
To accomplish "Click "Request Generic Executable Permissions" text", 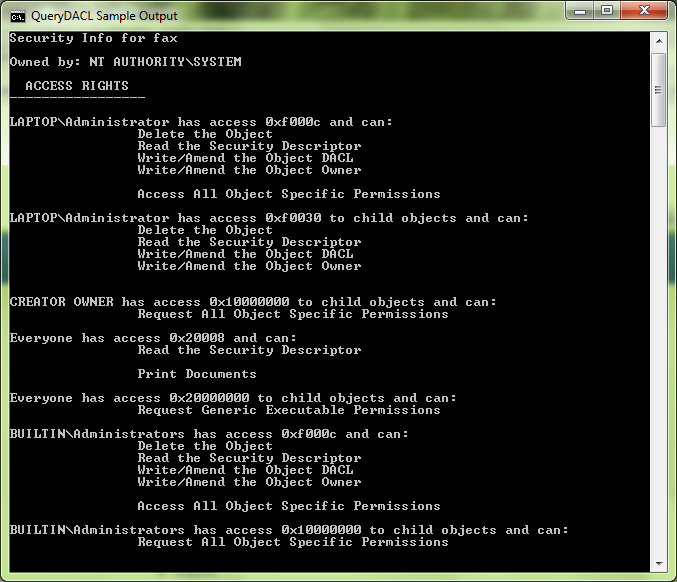I will tap(288, 410).
